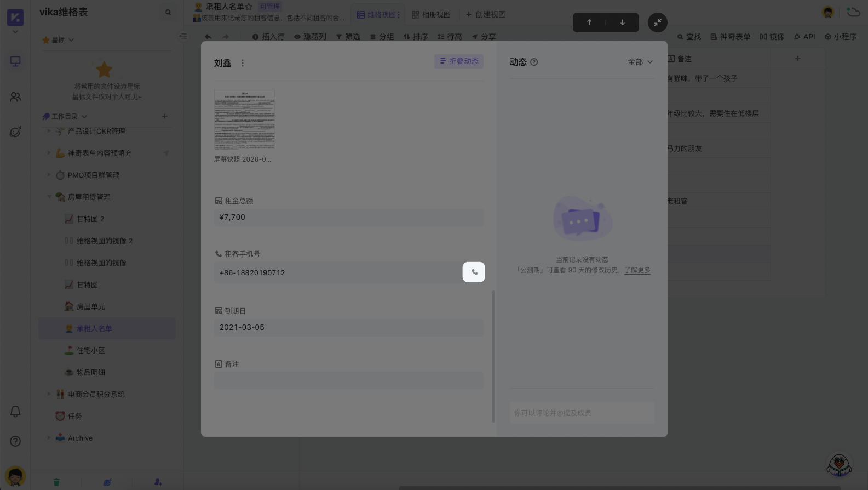Go to previous record with up arrow

point(589,22)
